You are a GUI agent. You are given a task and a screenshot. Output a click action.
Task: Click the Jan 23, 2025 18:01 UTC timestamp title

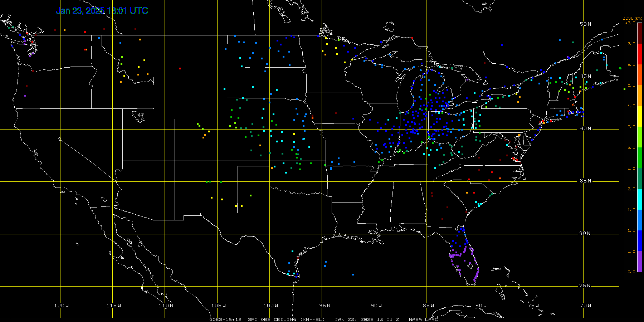pos(102,11)
